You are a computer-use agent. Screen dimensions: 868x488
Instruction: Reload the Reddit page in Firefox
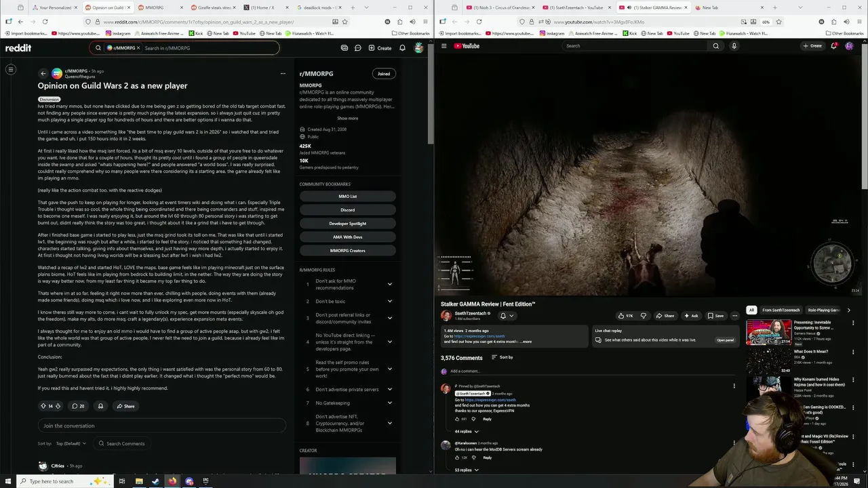pos(45,22)
